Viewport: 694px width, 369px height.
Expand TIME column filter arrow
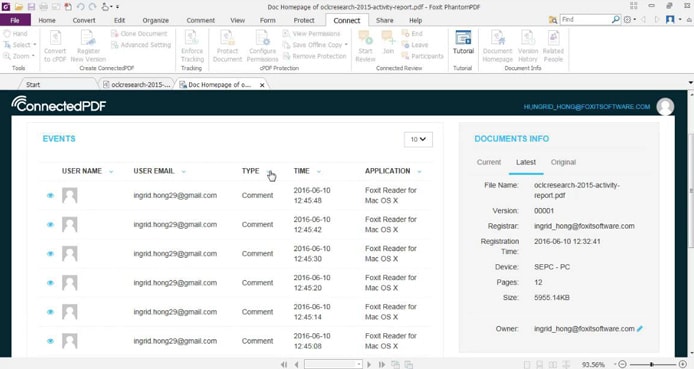[319, 172]
